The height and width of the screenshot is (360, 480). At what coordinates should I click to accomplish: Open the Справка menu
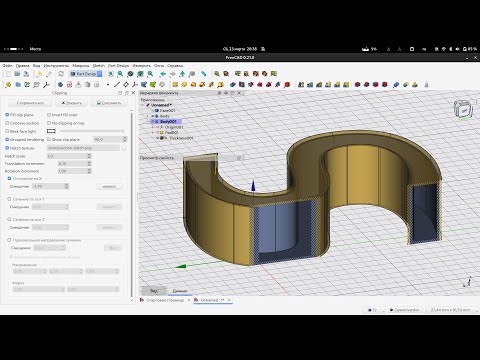[x=175, y=66]
